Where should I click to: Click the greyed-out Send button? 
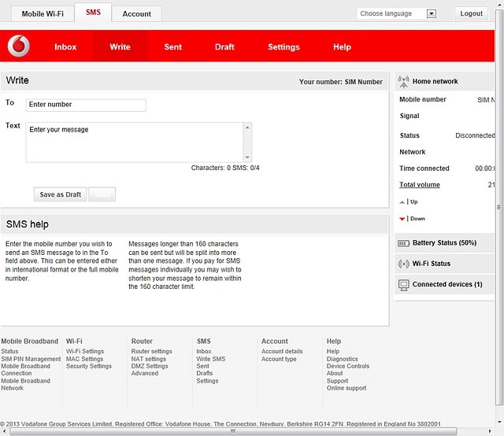(x=102, y=194)
